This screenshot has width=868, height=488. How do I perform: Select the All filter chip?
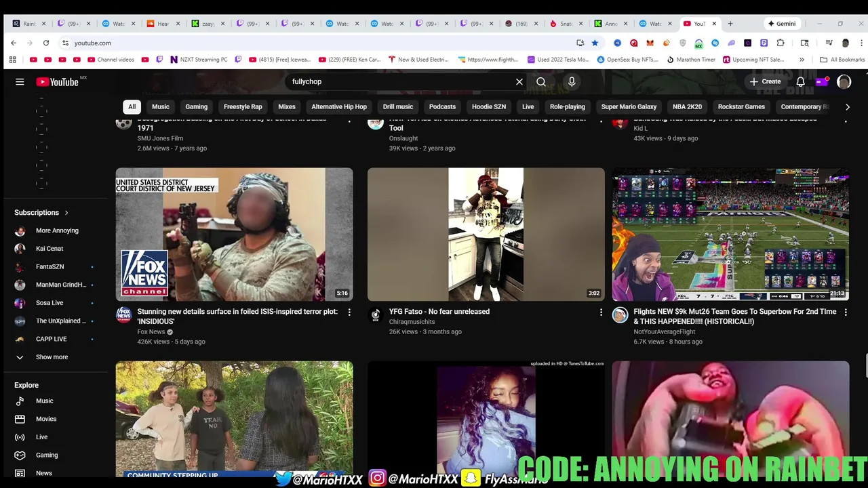pyautogui.click(x=132, y=106)
